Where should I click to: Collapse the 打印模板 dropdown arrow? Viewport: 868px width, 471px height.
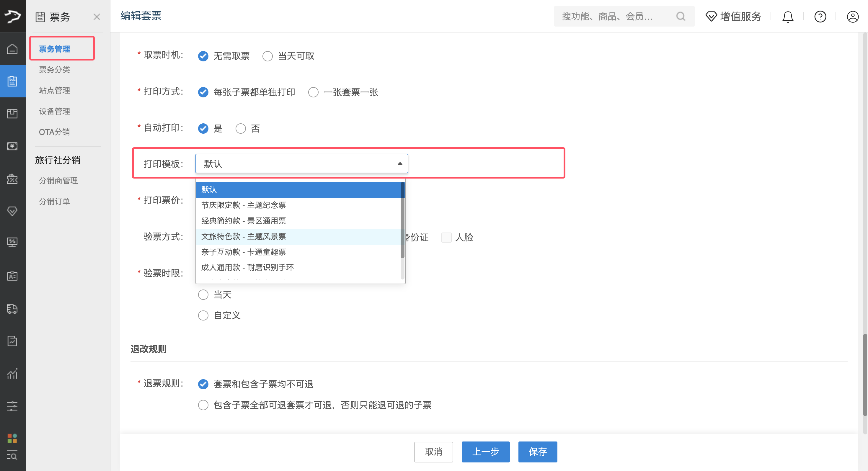[400, 164]
